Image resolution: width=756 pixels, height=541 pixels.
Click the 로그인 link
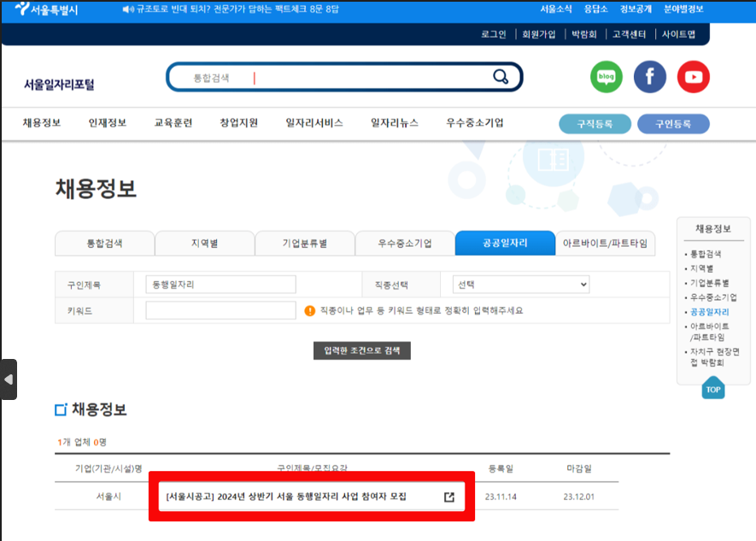point(494,34)
